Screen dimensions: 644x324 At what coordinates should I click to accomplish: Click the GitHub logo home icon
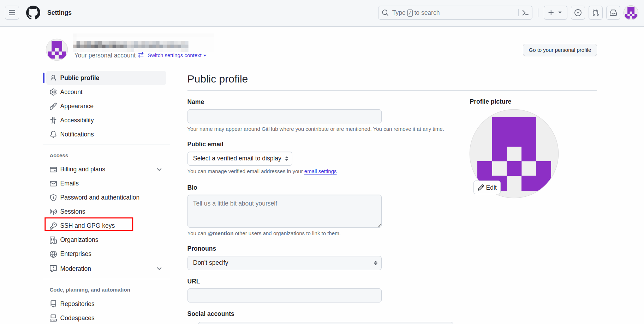coord(33,13)
